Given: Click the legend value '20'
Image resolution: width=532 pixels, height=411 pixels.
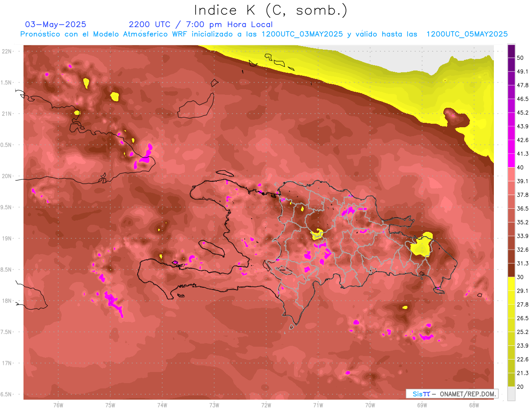Looking at the screenshot, I should point(520,387).
